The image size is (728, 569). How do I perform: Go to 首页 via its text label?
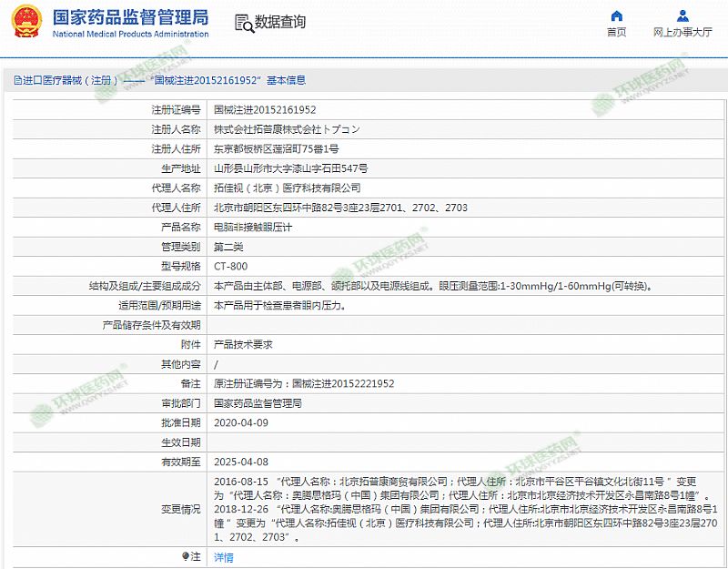[616, 33]
